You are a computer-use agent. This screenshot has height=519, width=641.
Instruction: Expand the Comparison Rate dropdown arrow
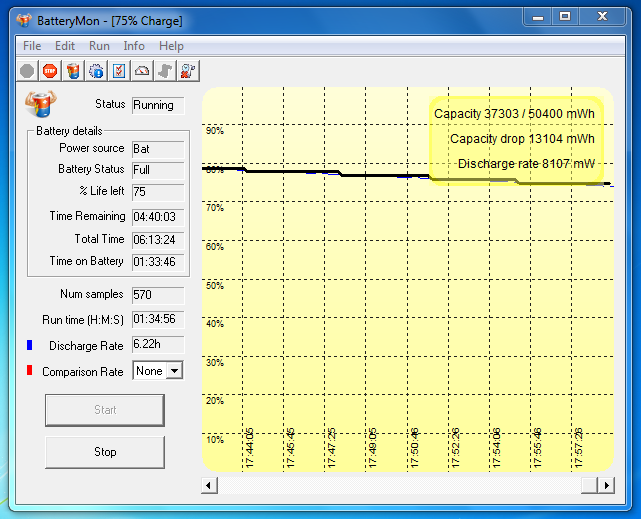175,371
